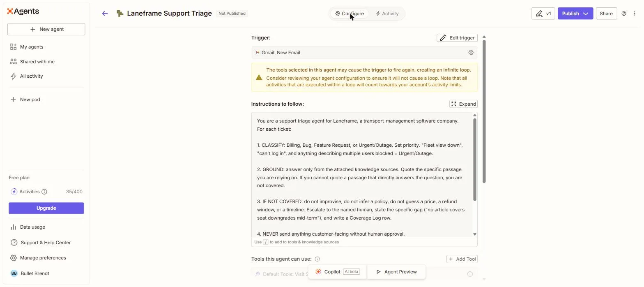
Task: Click the Share button
Action: (606, 14)
